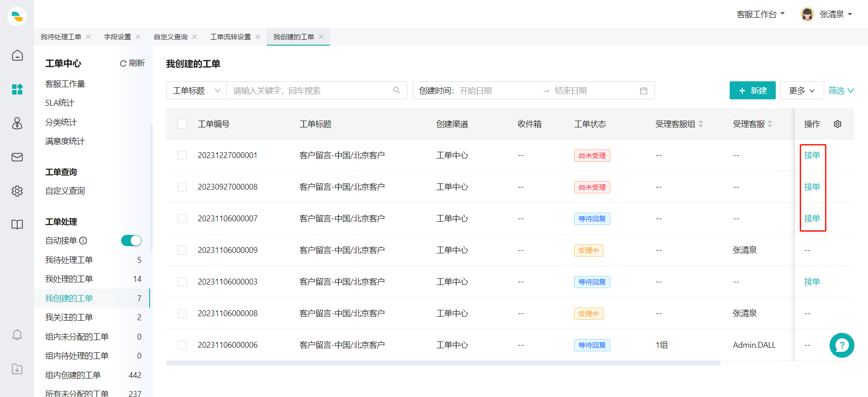Click the search magnifier icon
The image size is (868, 397).
click(396, 90)
